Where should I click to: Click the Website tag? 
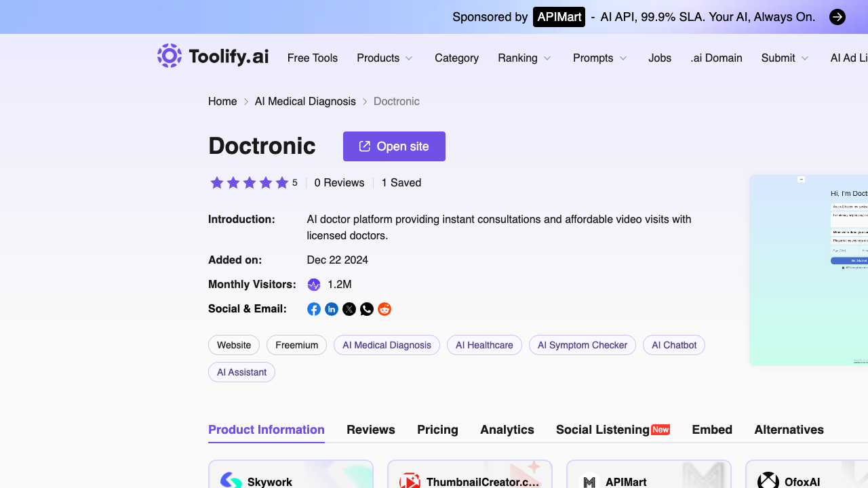point(234,345)
